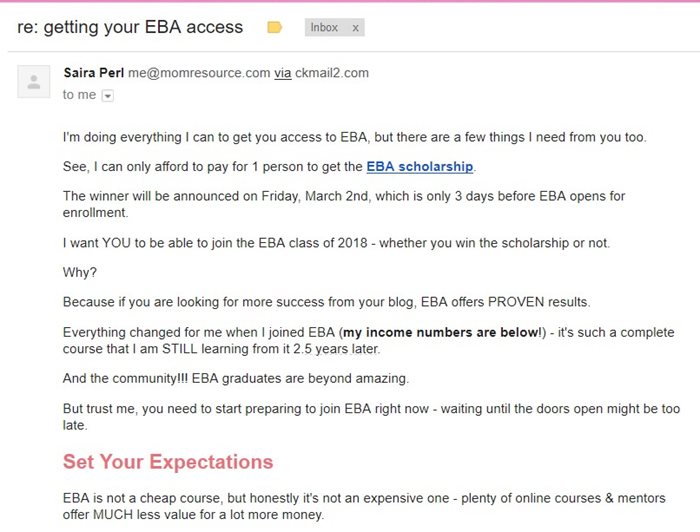Click the yellow importance marker icon
The height and width of the screenshot is (532, 700).
point(275,28)
